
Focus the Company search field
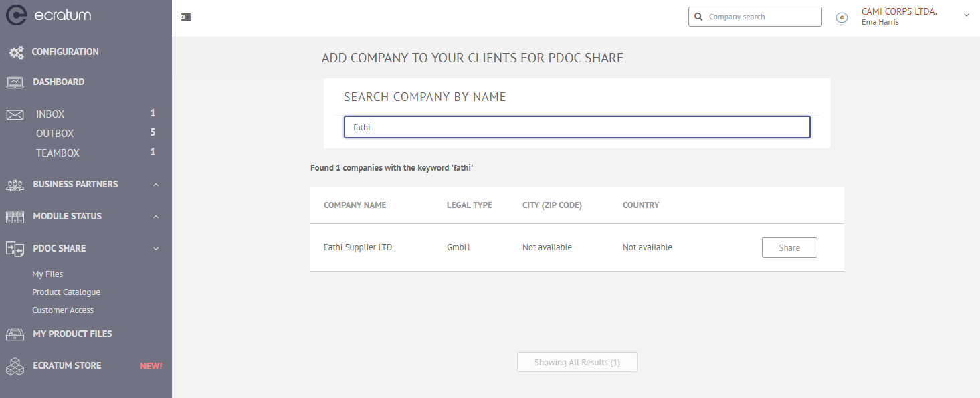click(x=755, y=17)
